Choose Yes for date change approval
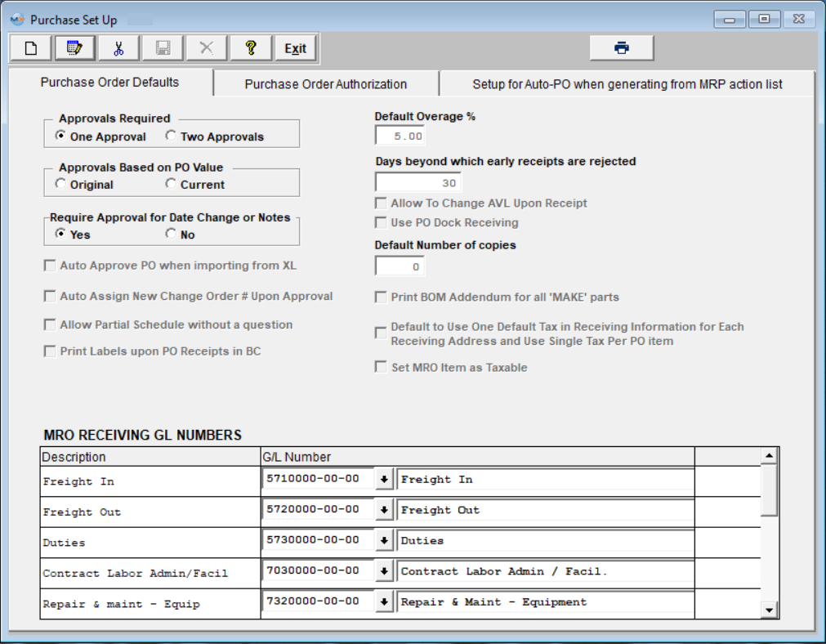Image resolution: width=826 pixels, height=644 pixels. pos(60,234)
